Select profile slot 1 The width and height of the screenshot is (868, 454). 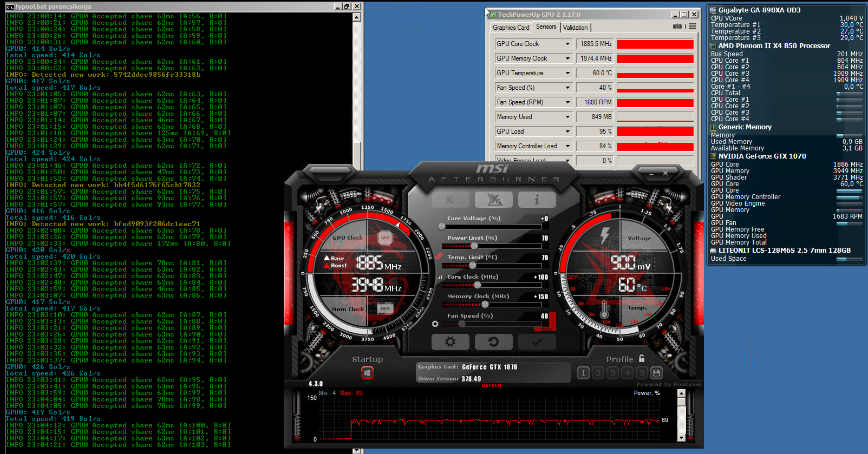(583, 373)
